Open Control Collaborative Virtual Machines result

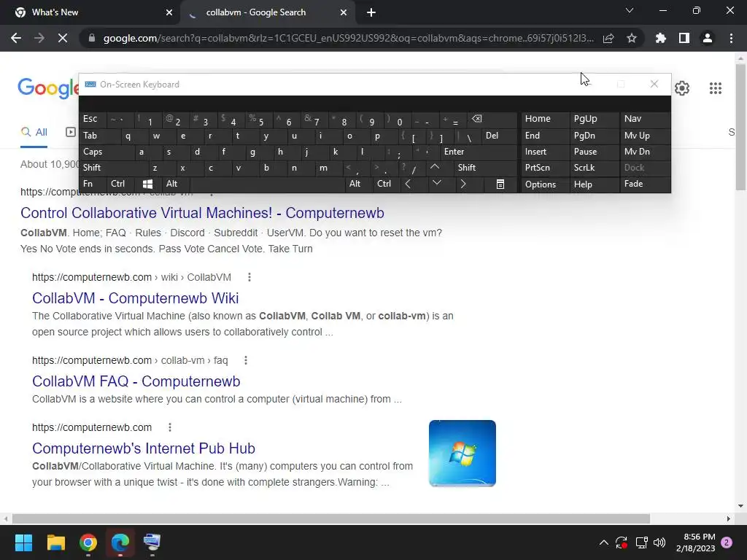202,213
